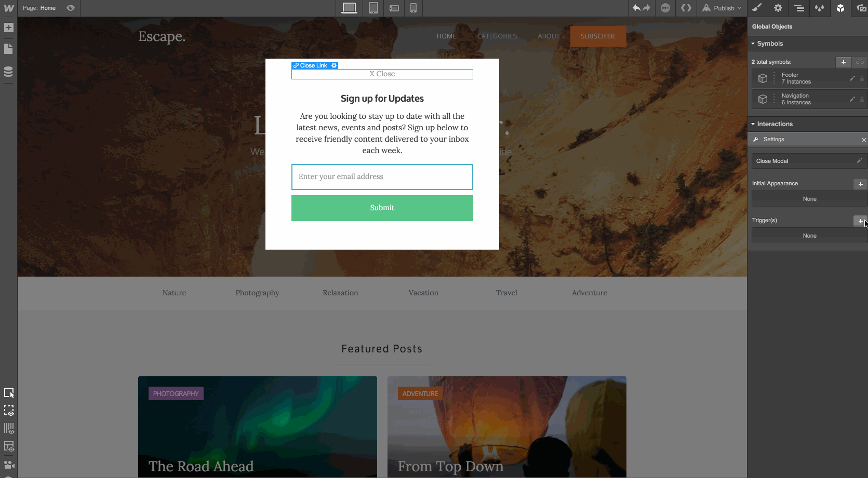Open the Relaxation category link
The height and width of the screenshot is (478, 868).
[340, 293]
